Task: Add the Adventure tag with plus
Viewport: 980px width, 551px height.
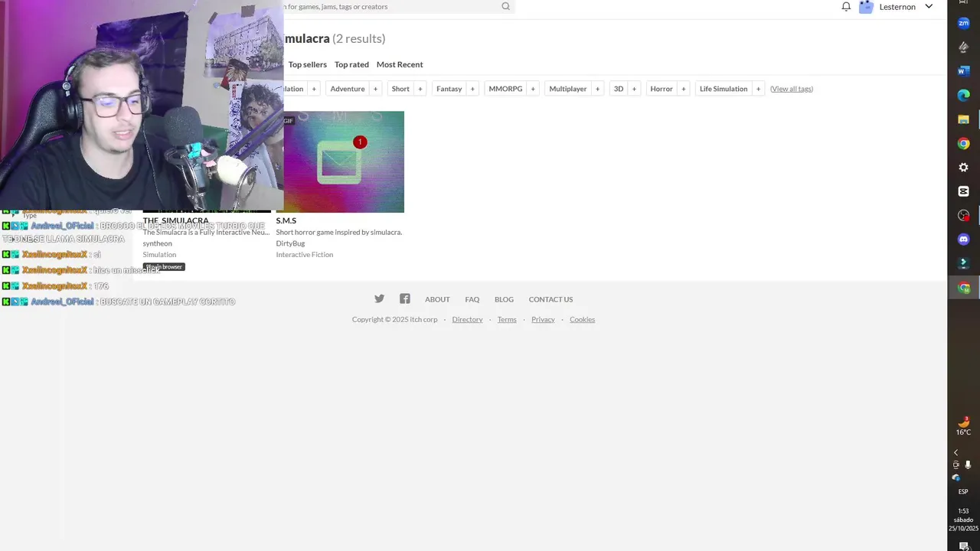Action: 375,89
